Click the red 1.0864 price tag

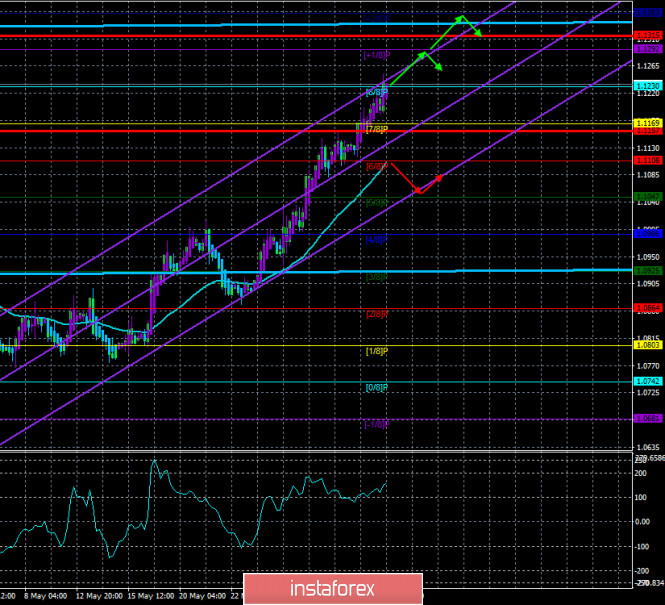pos(647,308)
